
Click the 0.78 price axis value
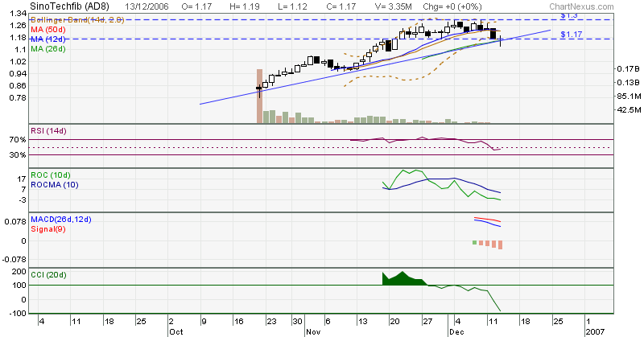[18, 97]
